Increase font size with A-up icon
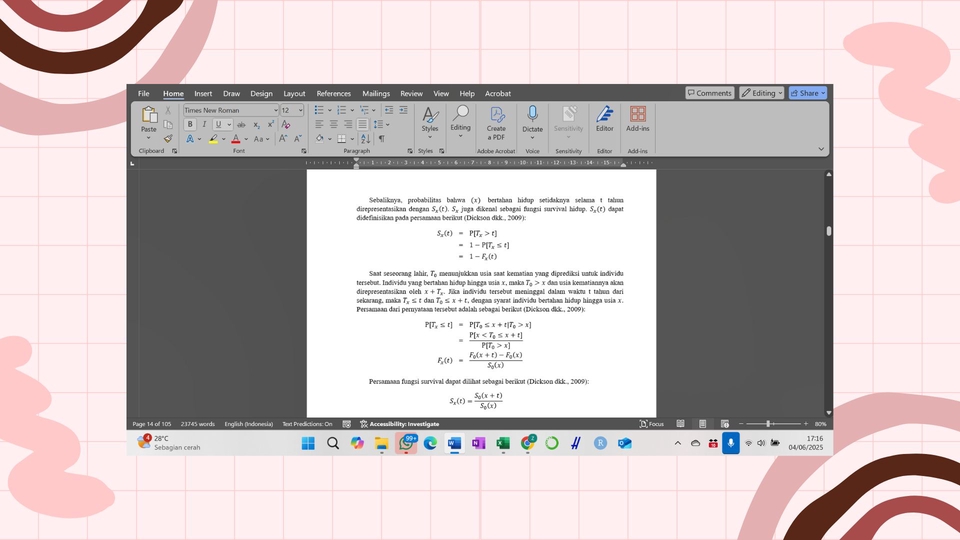Image resolution: width=960 pixels, height=540 pixels. coord(283,139)
